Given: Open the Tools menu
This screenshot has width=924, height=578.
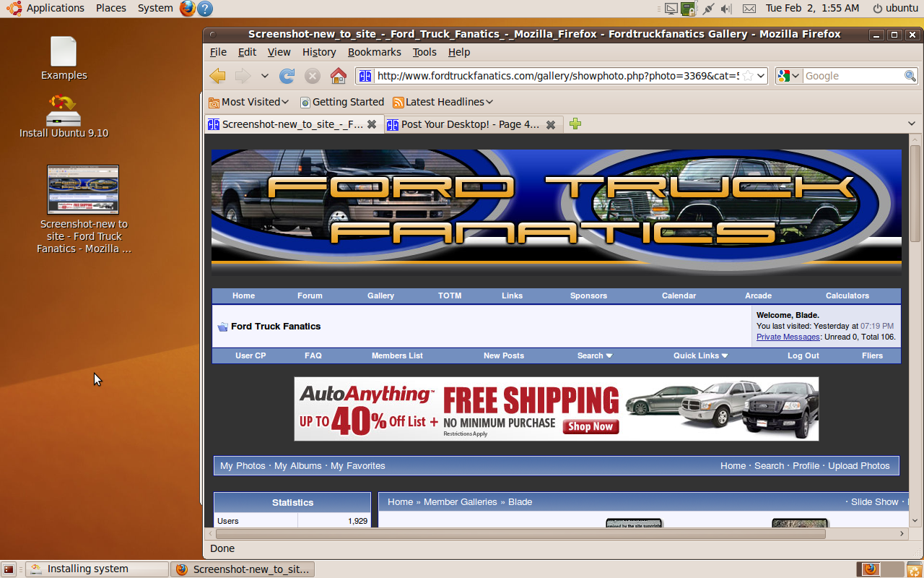Looking at the screenshot, I should click(424, 52).
